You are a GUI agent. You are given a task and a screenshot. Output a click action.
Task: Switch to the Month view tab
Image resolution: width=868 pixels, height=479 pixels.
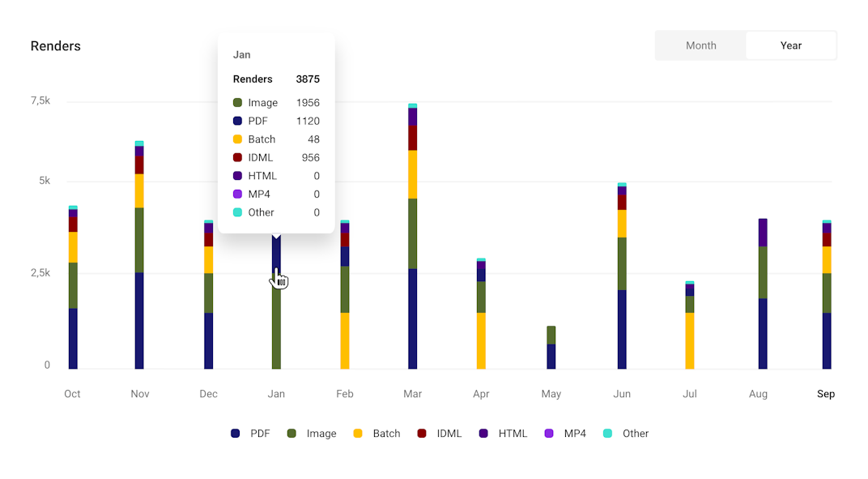pyautogui.click(x=701, y=45)
